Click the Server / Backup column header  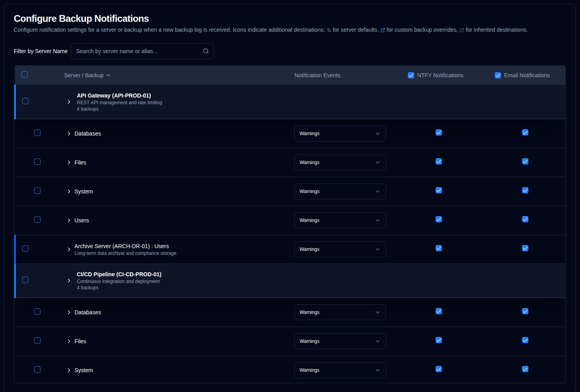[84, 75]
